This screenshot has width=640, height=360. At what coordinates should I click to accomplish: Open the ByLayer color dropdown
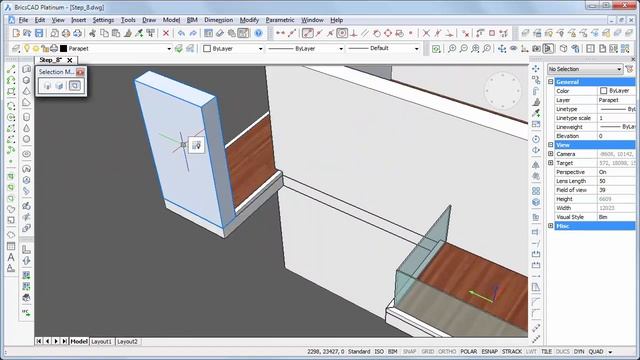pyautogui.click(x=260, y=49)
